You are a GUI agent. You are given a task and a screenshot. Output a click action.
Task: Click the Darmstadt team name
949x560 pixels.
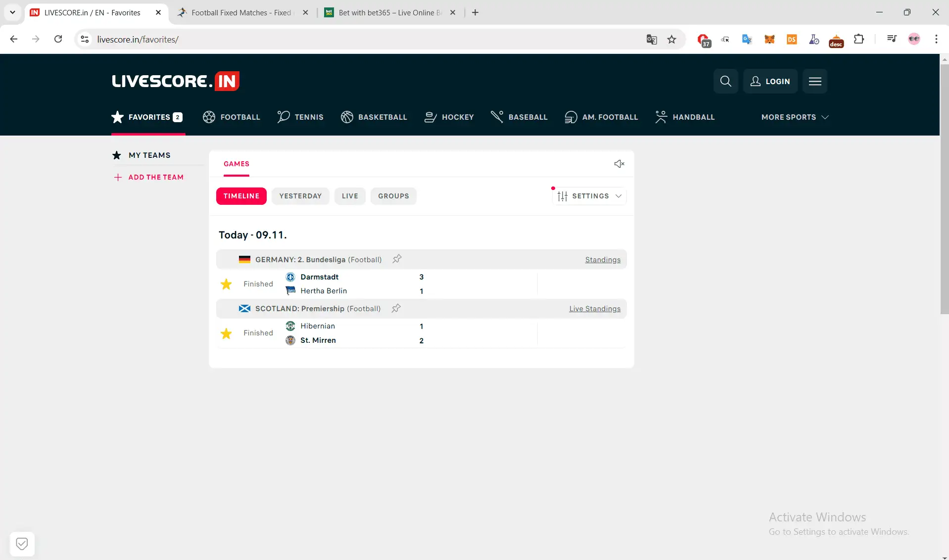coord(320,277)
